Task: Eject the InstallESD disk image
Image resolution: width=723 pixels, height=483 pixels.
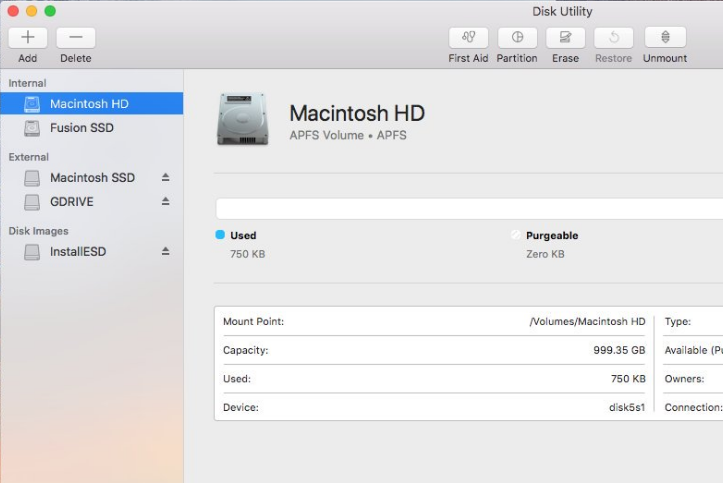Action: 166,251
